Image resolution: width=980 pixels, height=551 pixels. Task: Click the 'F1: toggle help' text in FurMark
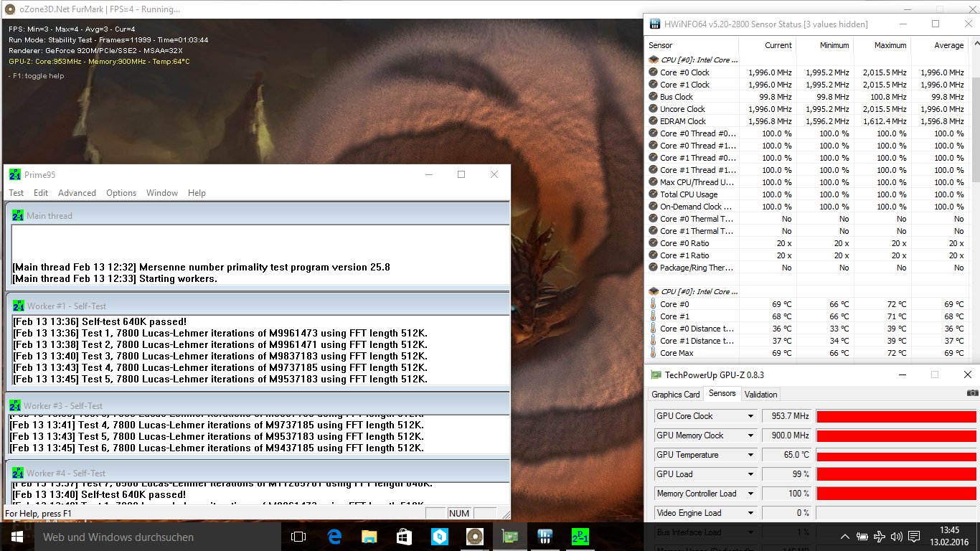coord(36,76)
